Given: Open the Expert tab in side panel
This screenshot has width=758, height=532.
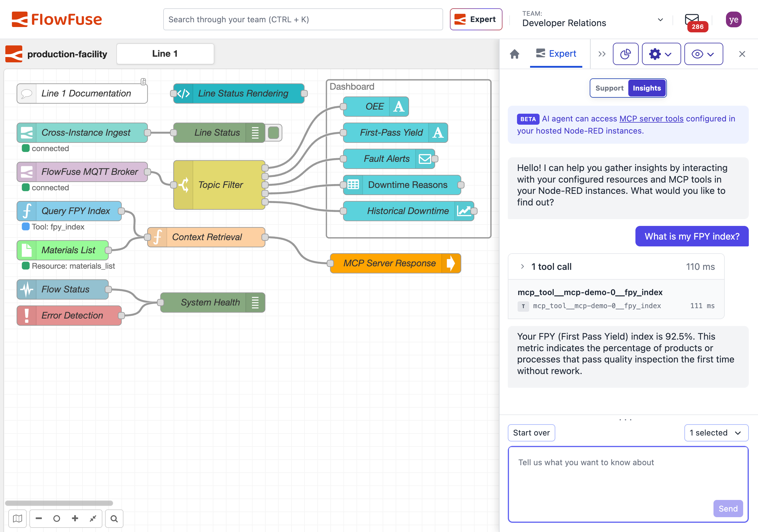Looking at the screenshot, I should (556, 54).
